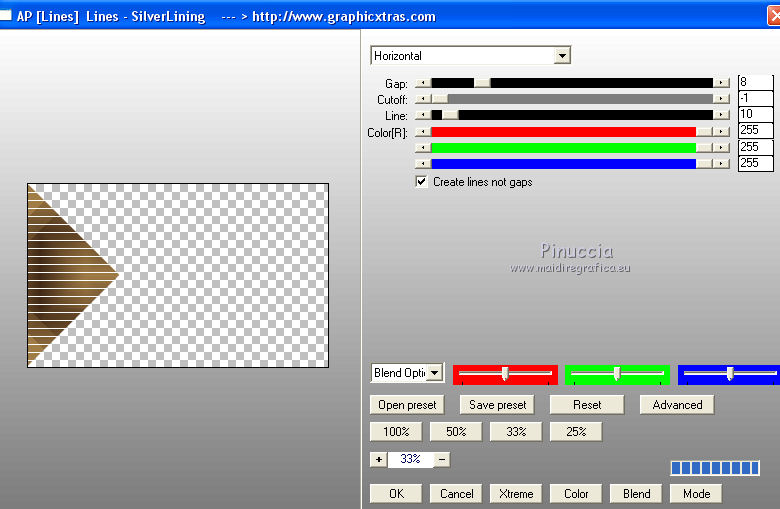Click the Blend button

pos(636,494)
